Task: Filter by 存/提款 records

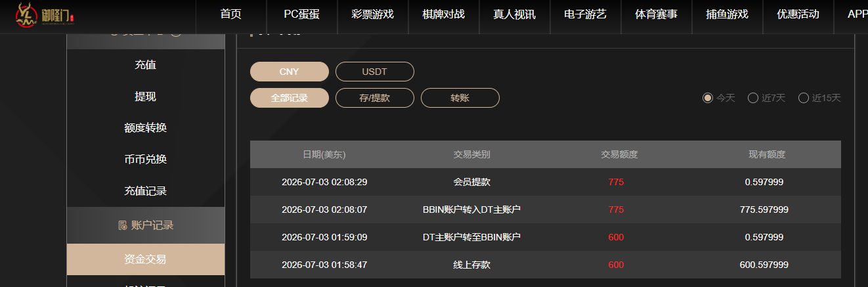Action: (x=375, y=98)
